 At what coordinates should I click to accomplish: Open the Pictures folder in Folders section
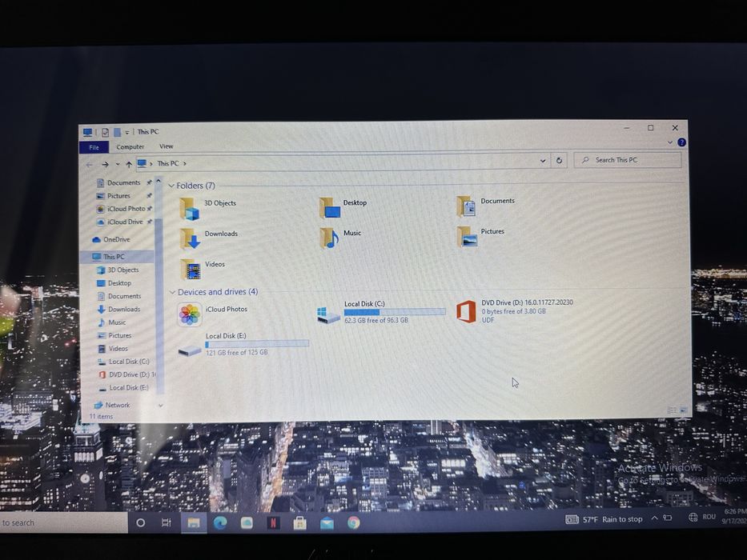tap(467, 237)
